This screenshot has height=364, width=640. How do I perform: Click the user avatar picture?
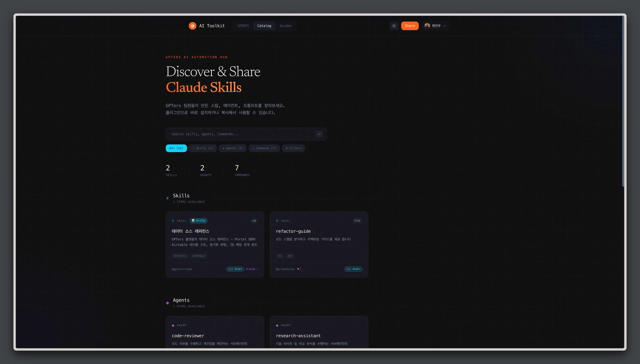point(427,26)
